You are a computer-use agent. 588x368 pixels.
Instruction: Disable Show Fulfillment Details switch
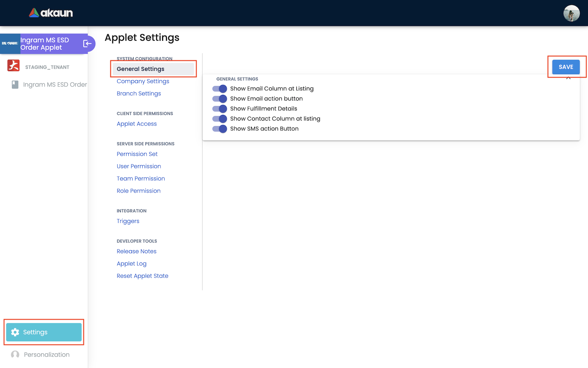tap(220, 109)
